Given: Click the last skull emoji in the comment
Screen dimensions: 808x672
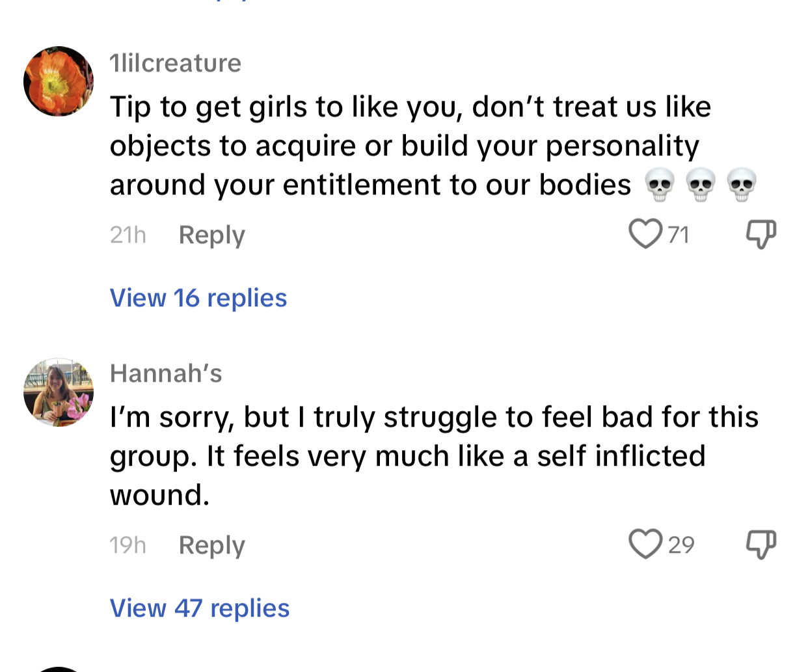Looking at the screenshot, I should click(x=741, y=185).
